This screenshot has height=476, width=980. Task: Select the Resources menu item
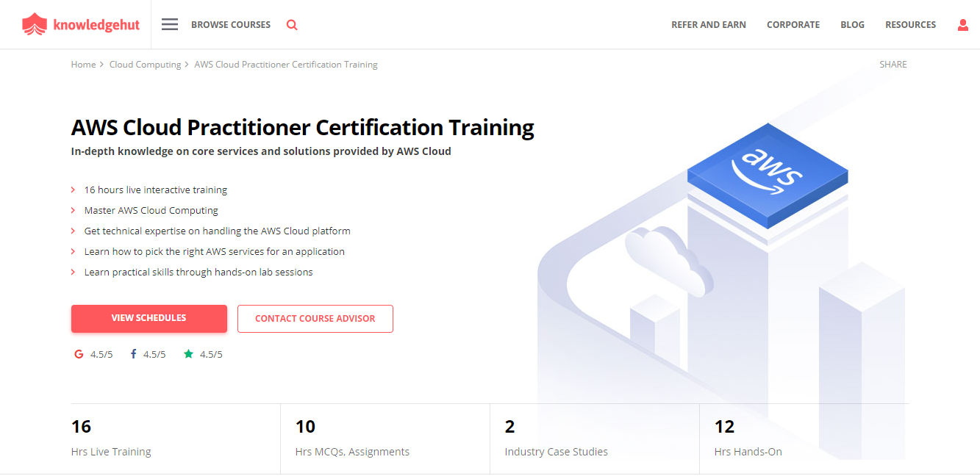pos(910,24)
